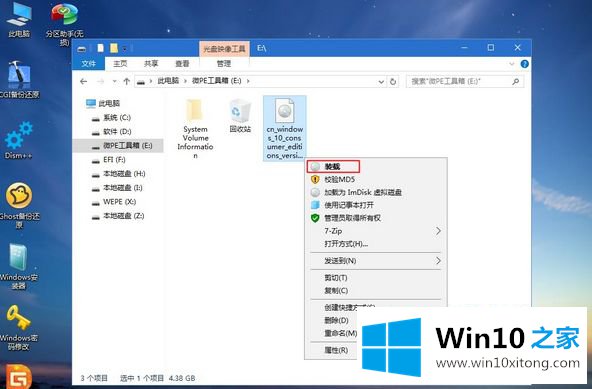Viewport: 592px width, 389px height.
Task: Open the orange DiskGenius desktop icon
Action: tap(19, 376)
